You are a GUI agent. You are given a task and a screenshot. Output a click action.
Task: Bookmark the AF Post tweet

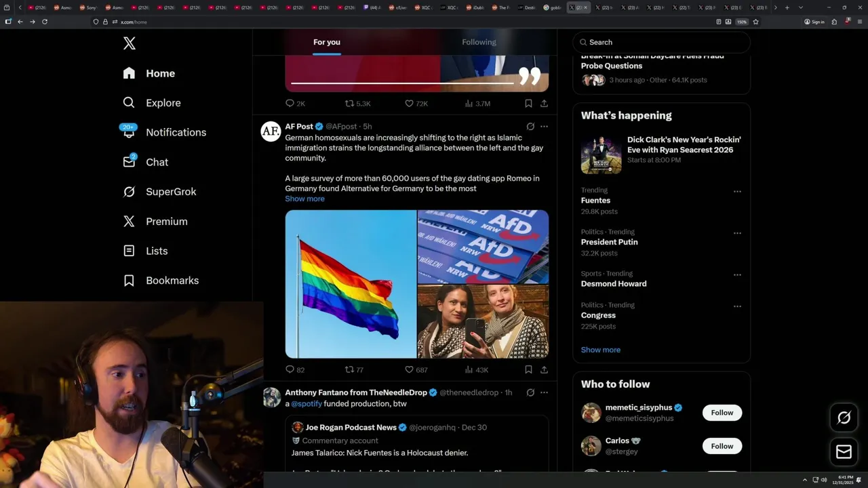[528, 370]
